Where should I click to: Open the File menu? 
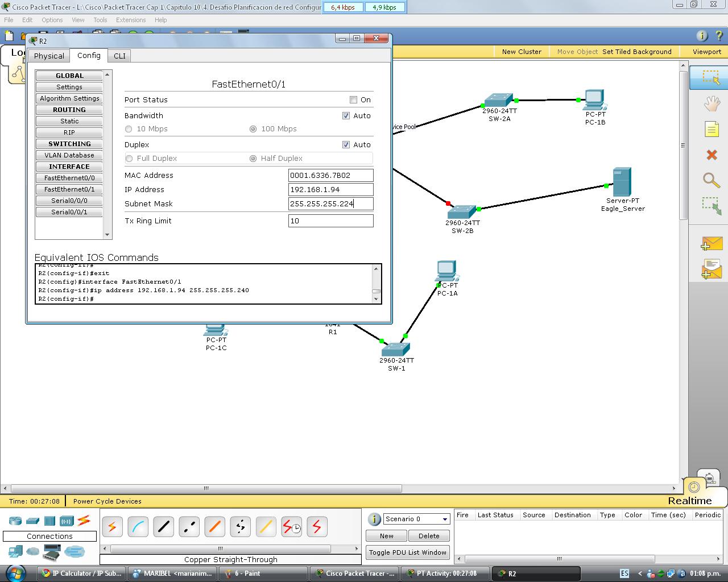(x=9, y=20)
